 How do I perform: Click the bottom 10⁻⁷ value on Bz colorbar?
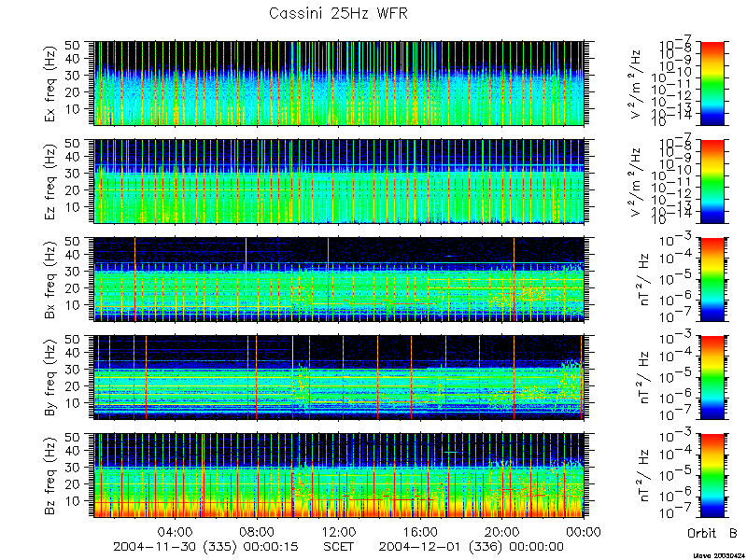pyautogui.click(x=676, y=513)
